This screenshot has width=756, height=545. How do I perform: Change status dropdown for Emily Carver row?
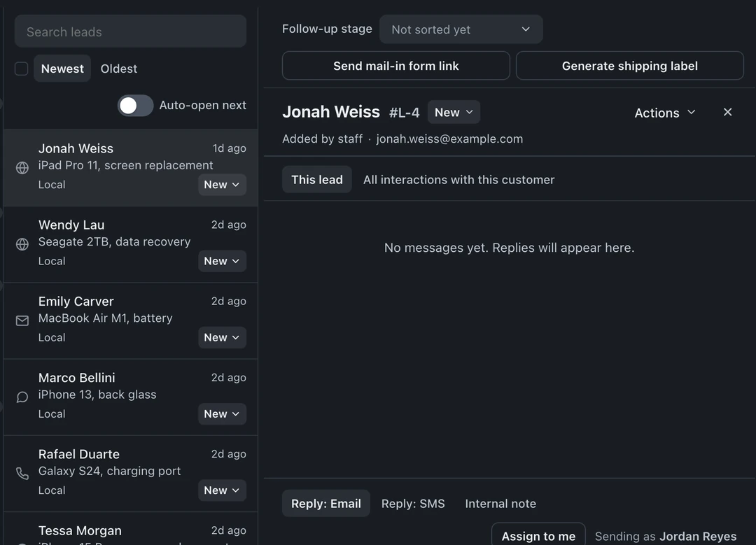[x=222, y=337]
